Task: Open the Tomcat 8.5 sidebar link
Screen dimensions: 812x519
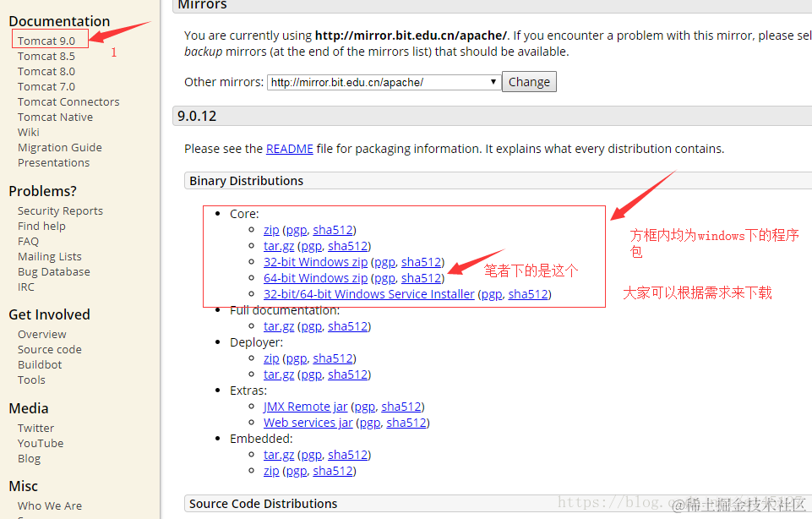Action: click(x=46, y=56)
